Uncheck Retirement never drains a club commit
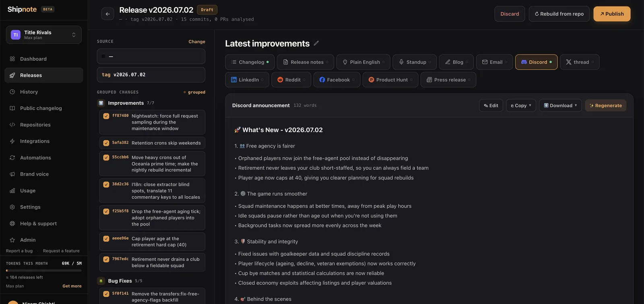Image resolution: width=644 pixels, height=304 pixels. (x=106, y=259)
